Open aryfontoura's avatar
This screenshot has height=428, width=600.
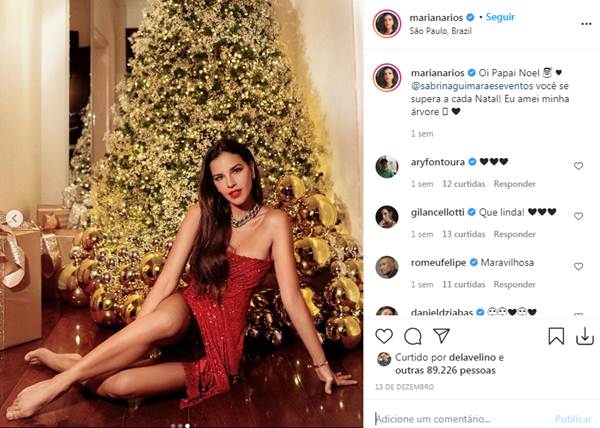coord(387,167)
